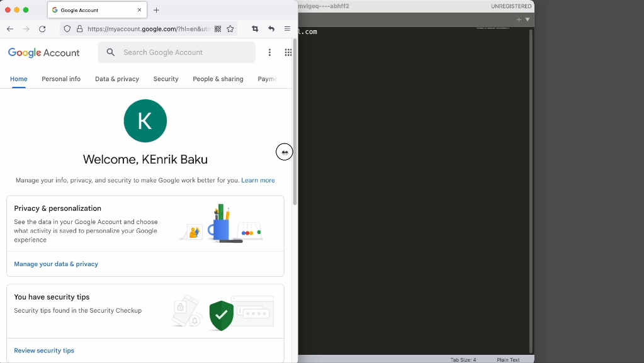
Task: Change Plain Text syntax in editor
Action: pos(508,360)
